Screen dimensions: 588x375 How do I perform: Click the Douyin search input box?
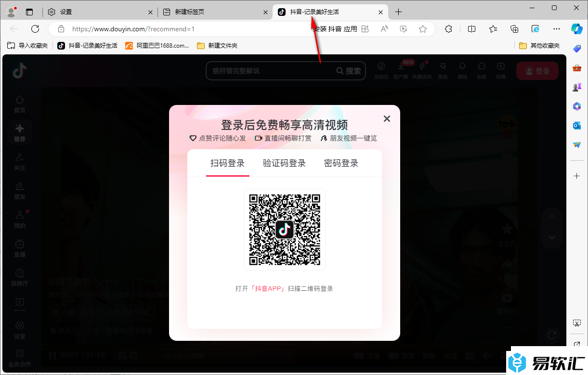click(x=271, y=71)
